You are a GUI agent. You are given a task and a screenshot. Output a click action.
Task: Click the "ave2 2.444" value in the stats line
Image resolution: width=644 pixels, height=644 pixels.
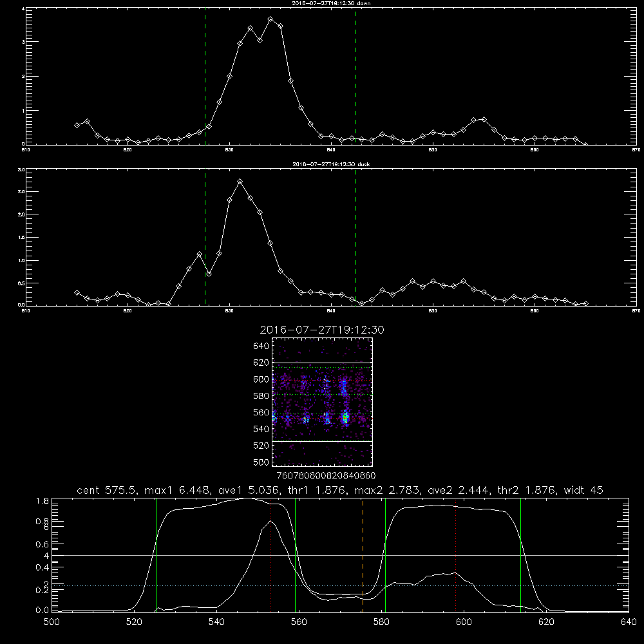459,490
